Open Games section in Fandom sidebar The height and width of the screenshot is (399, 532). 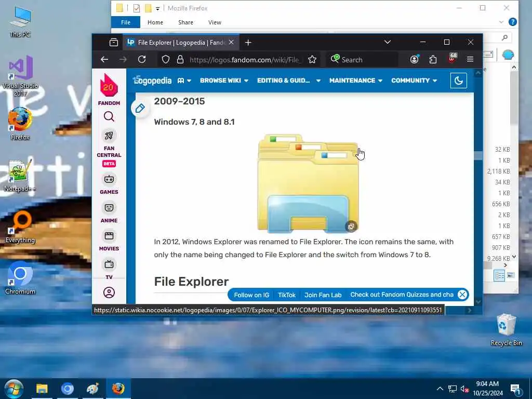point(109,184)
